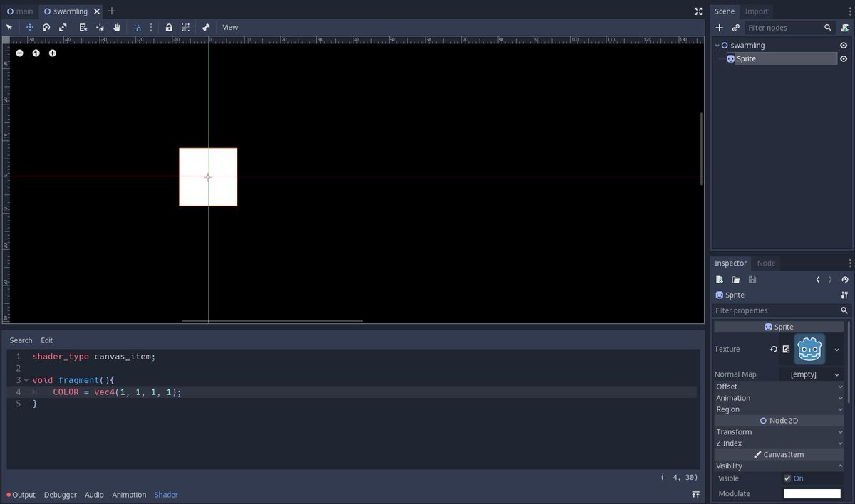Collapse the swarmling root node

tap(717, 45)
